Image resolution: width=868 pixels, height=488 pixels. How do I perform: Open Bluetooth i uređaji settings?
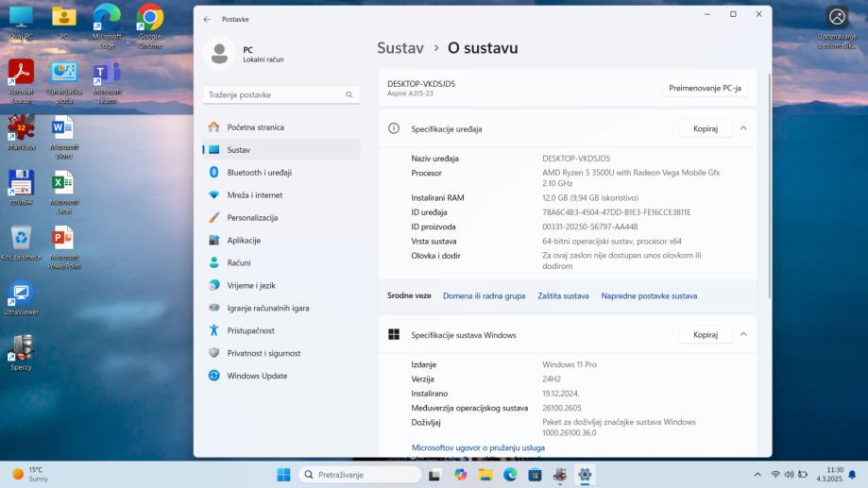pos(259,173)
